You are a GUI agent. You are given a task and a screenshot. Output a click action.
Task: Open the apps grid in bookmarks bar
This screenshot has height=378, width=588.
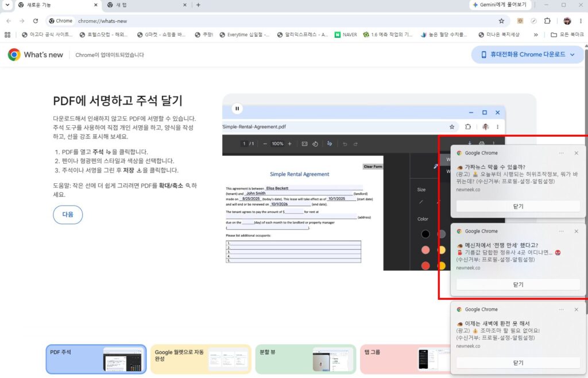click(7, 34)
